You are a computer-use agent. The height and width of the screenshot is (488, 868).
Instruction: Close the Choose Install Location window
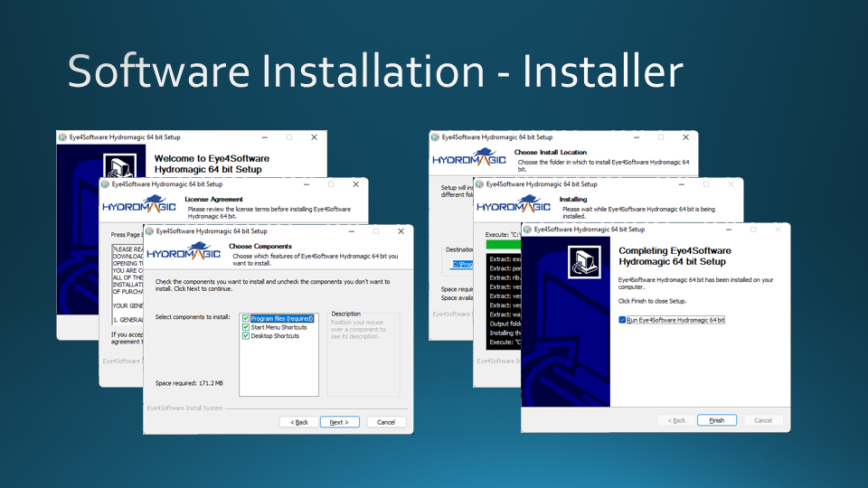tap(686, 137)
